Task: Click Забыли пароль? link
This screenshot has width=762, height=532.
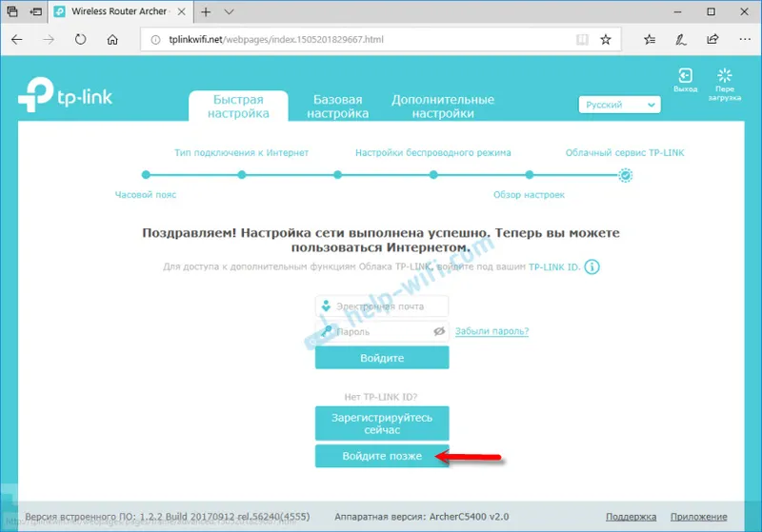Action: click(x=491, y=331)
